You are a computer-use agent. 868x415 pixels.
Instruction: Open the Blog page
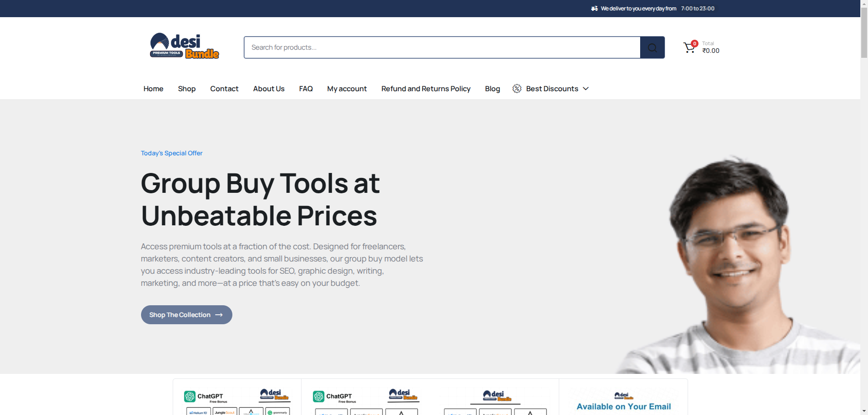pos(492,89)
